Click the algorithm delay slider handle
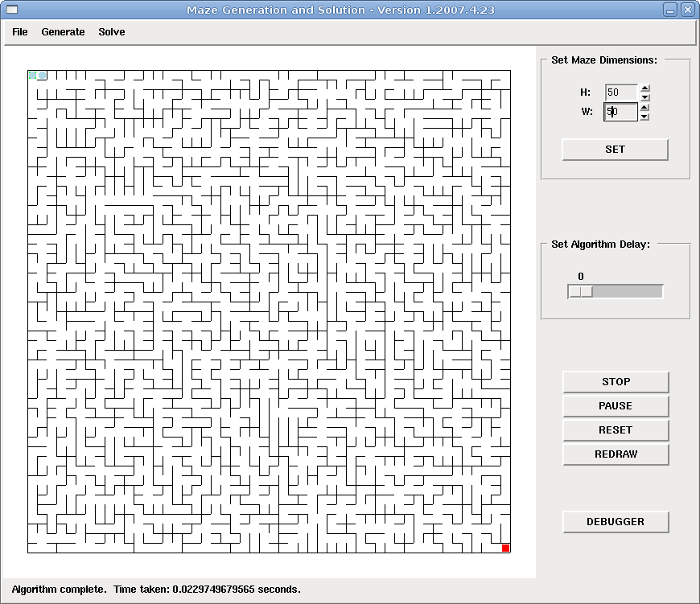 pos(580,291)
